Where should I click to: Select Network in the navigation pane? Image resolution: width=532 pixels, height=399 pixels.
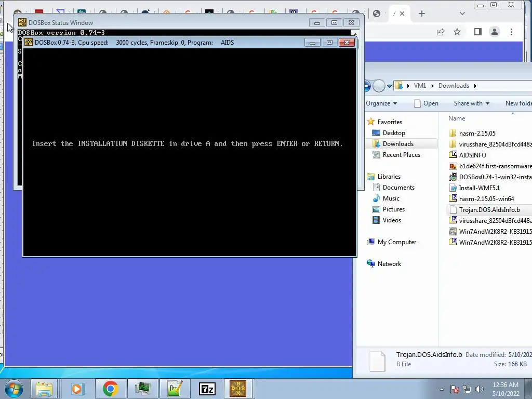click(384, 263)
